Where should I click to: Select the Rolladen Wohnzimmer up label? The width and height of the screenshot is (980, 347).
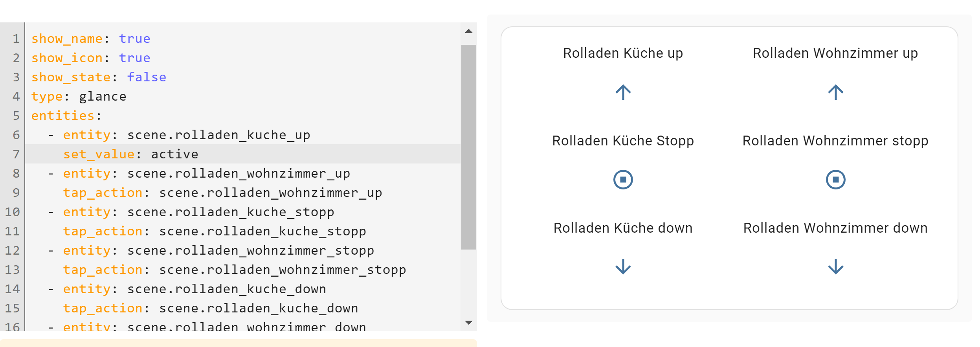tap(835, 53)
